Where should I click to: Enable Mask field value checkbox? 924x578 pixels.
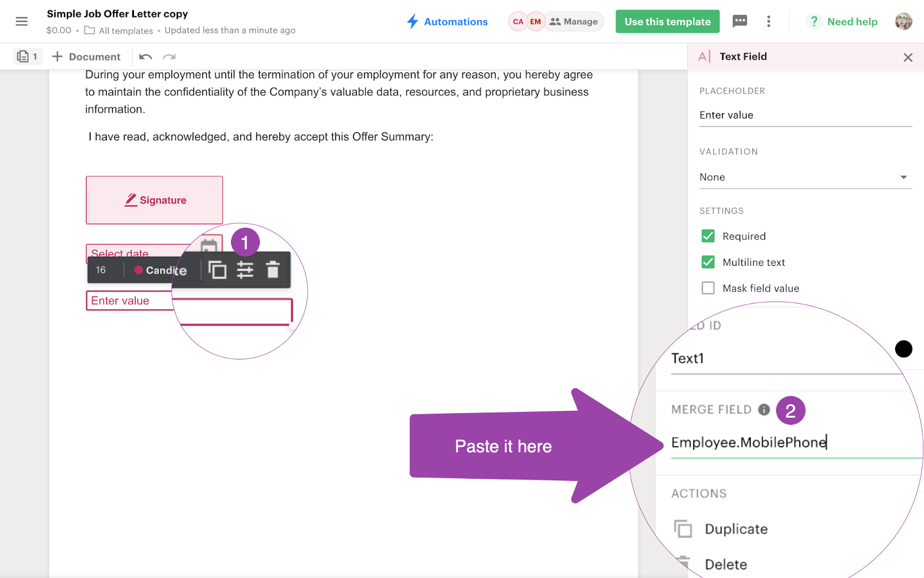click(708, 288)
